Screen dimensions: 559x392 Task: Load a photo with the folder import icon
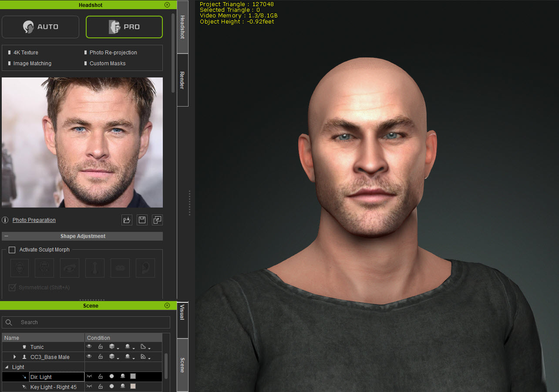coord(127,220)
